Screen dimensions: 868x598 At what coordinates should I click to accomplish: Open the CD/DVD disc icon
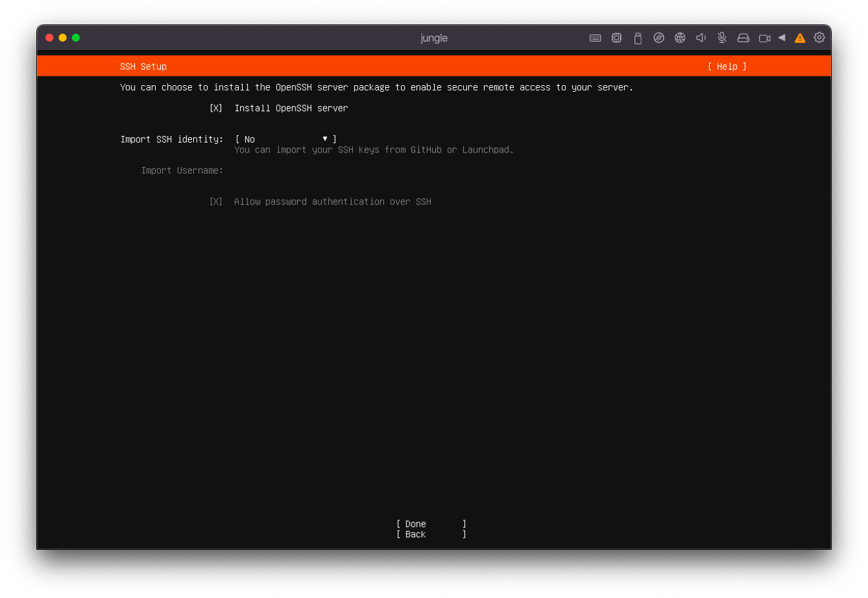coord(658,38)
